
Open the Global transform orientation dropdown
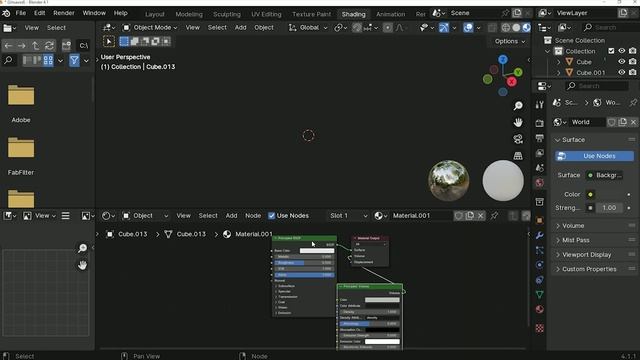coord(308,28)
